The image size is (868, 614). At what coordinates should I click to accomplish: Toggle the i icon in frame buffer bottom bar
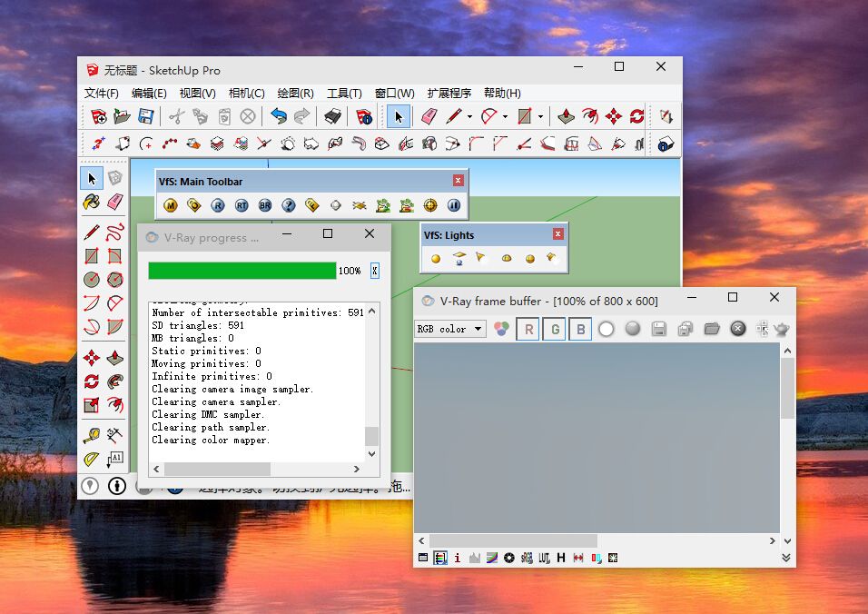tap(458, 558)
